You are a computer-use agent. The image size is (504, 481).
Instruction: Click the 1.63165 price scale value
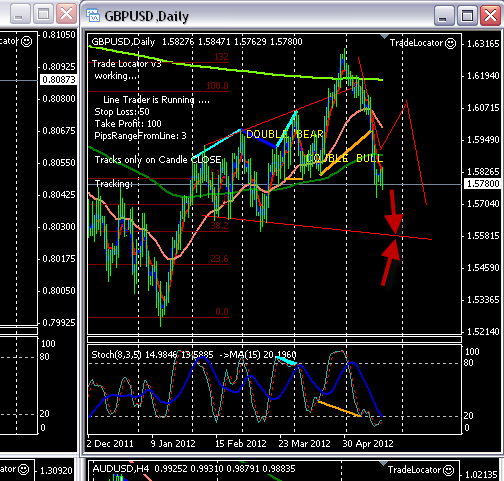[x=483, y=44]
